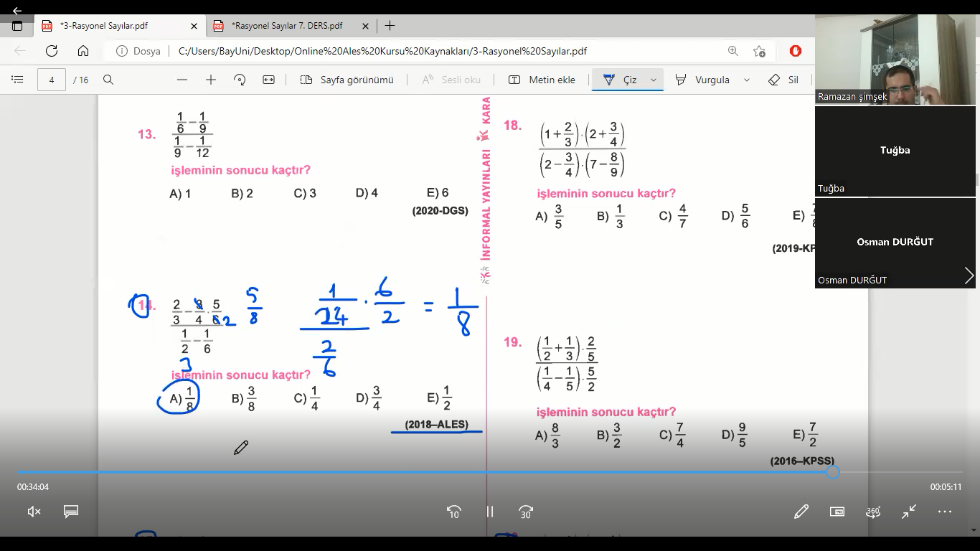This screenshot has height=551, width=980.
Task: Click the pencil edit icon in player controls
Action: click(801, 512)
